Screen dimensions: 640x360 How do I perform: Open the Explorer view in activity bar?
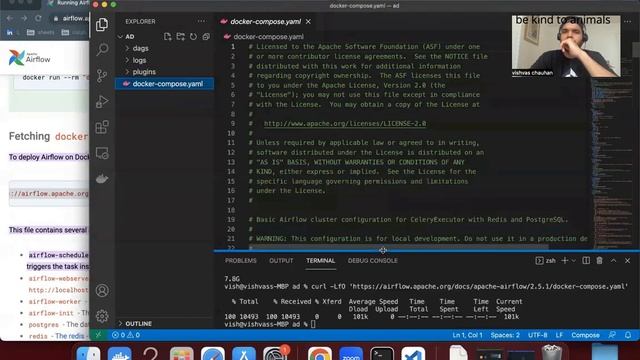[x=102, y=24]
